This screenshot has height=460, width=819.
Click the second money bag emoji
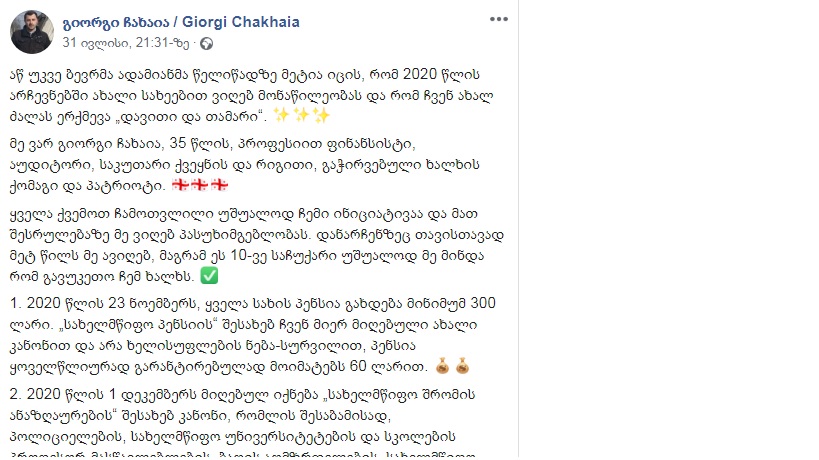462,366
